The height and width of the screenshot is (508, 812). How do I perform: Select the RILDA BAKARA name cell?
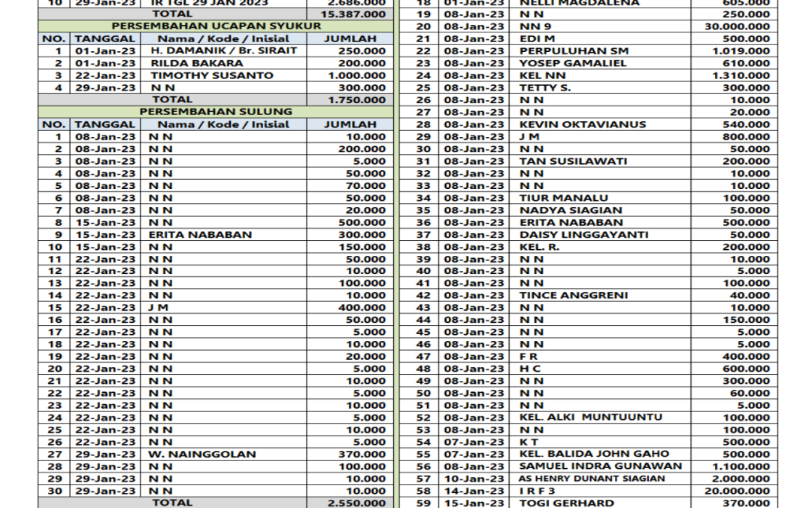[x=186, y=63]
